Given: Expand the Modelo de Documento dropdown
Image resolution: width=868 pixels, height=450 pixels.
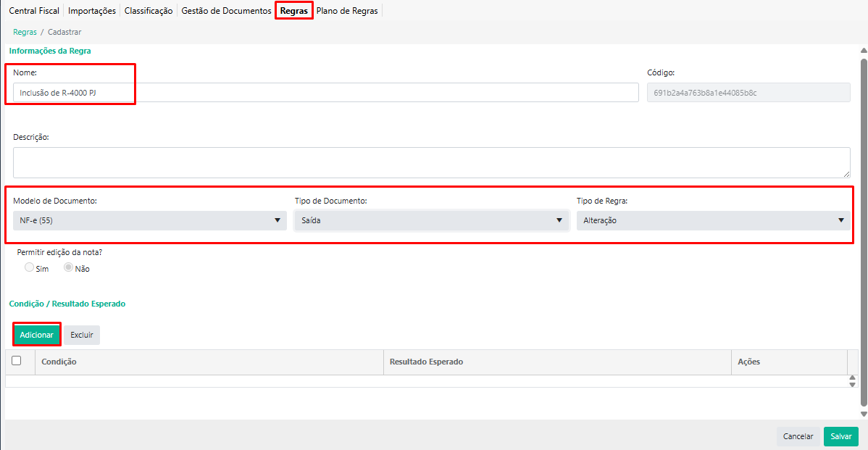Looking at the screenshot, I should click(149, 220).
